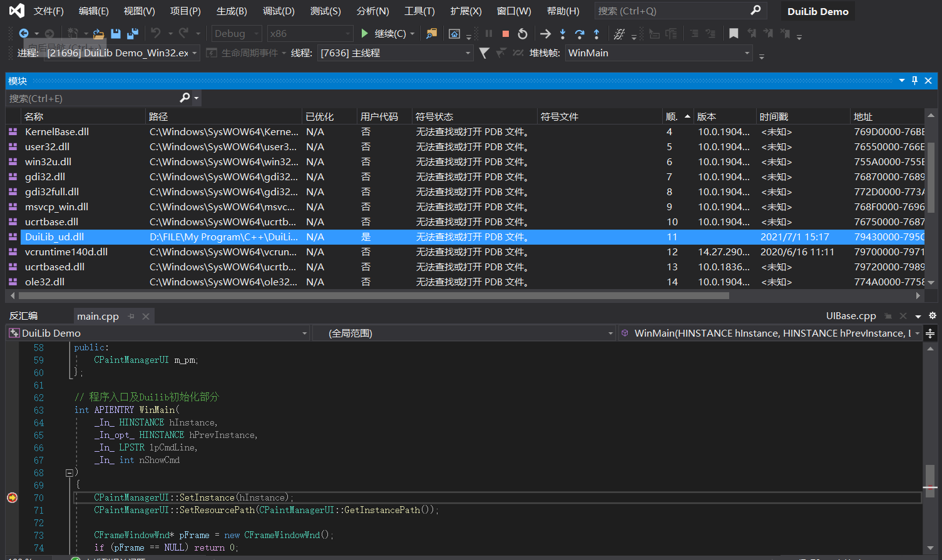Open the Debug (调试) menu
Screen dimensions: 942x560
[x=279, y=11]
